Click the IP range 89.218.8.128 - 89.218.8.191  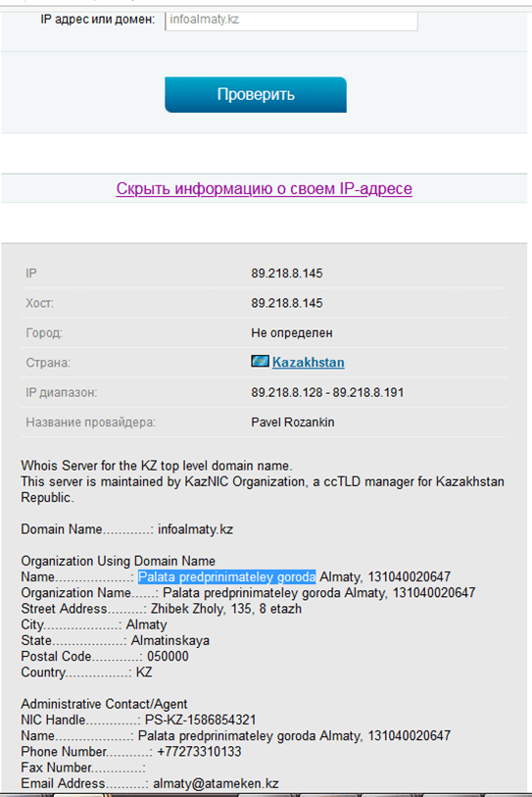(327, 393)
